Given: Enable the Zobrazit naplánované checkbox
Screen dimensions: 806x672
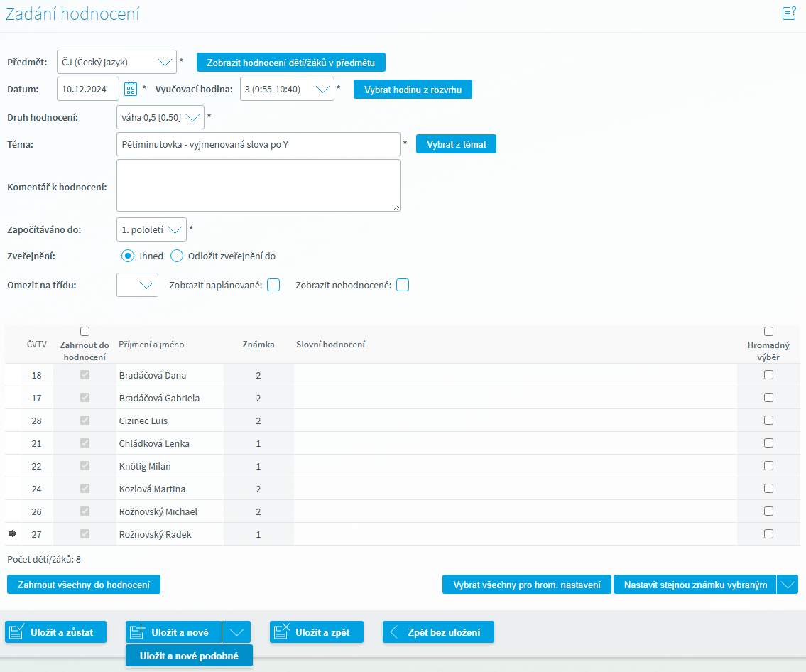Looking at the screenshot, I should (x=273, y=285).
